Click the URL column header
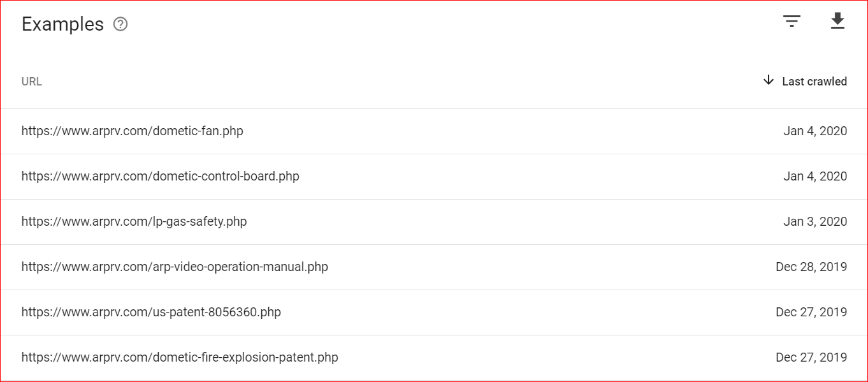Viewport: 868px width, 382px height. [x=32, y=82]
